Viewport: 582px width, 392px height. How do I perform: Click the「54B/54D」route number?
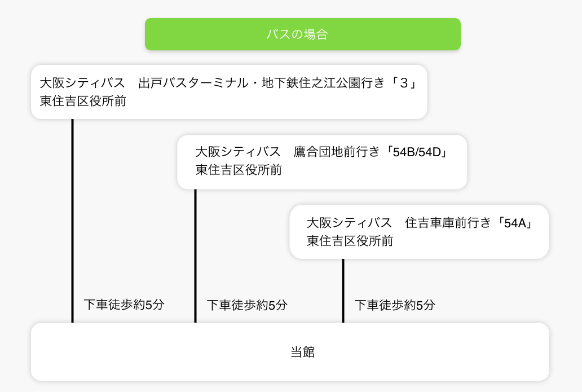pyautogui.click(x=417, y=152)
